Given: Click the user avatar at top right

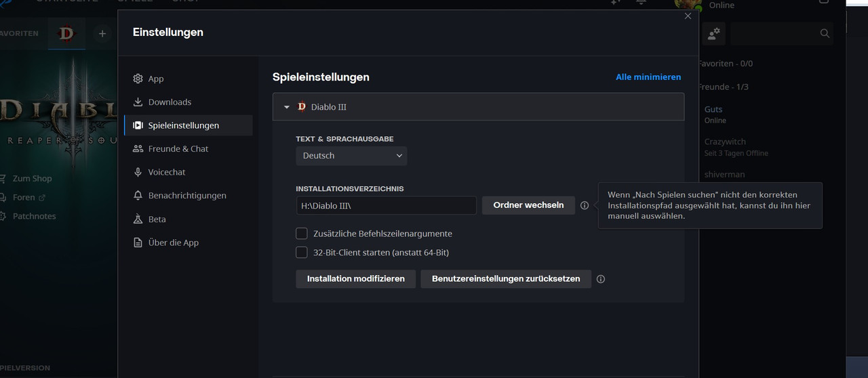Looking at the screenshot, I should click(688, 3).
